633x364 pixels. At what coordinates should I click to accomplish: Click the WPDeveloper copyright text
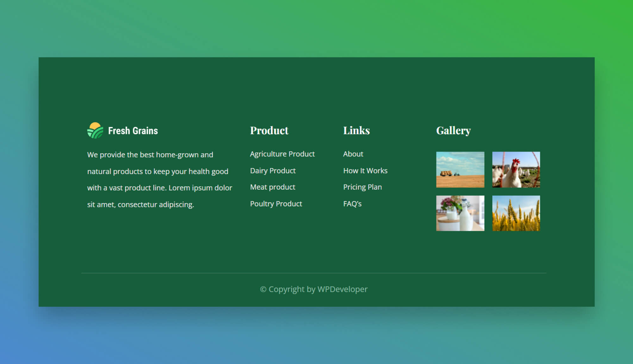313,289
